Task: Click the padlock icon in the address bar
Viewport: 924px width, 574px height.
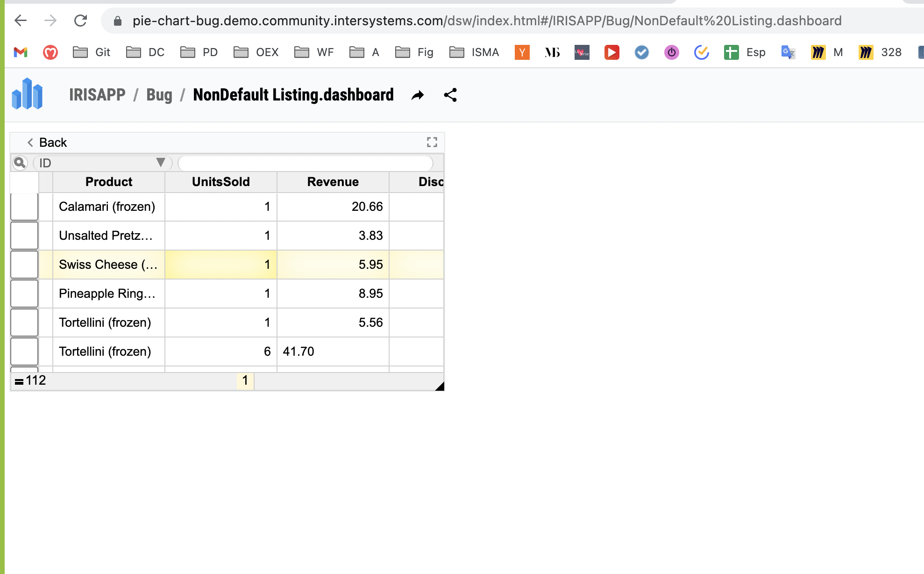Action: click(117, 21)
